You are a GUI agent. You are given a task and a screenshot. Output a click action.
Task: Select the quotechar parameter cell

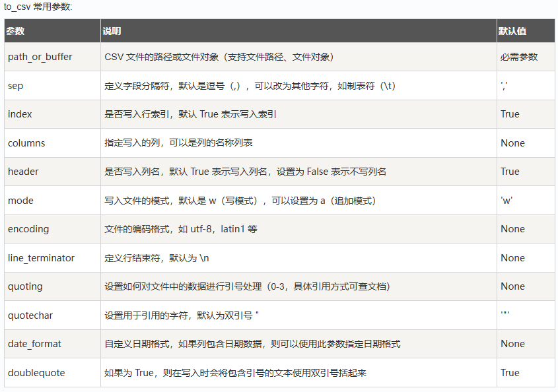pos(30,315)
